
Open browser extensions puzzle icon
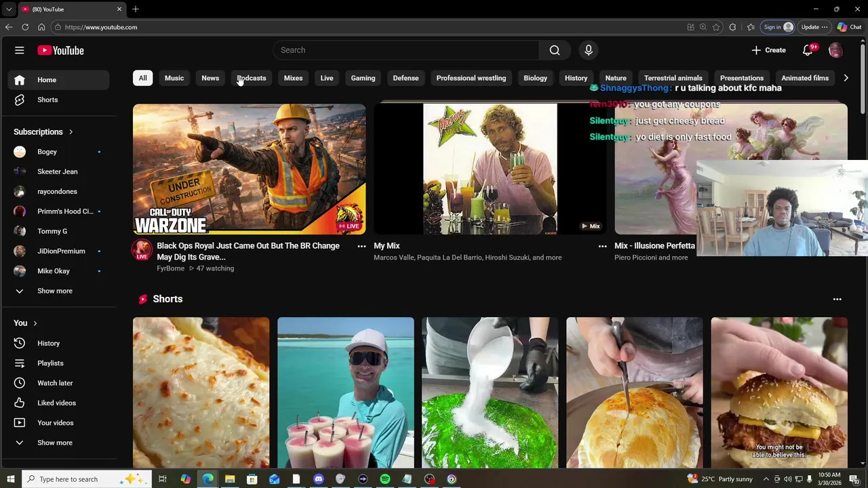pyautogui.click(x=732, y=27)
